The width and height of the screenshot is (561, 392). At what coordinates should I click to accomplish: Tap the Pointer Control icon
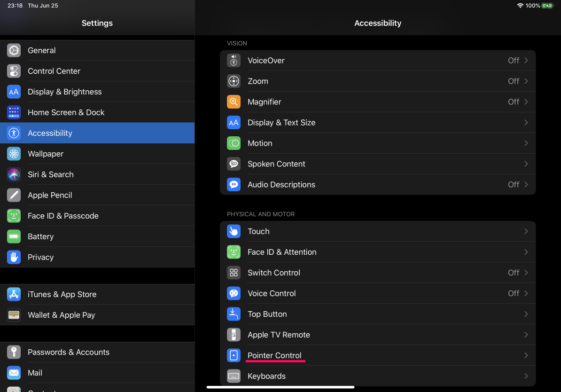click(234, 355)
